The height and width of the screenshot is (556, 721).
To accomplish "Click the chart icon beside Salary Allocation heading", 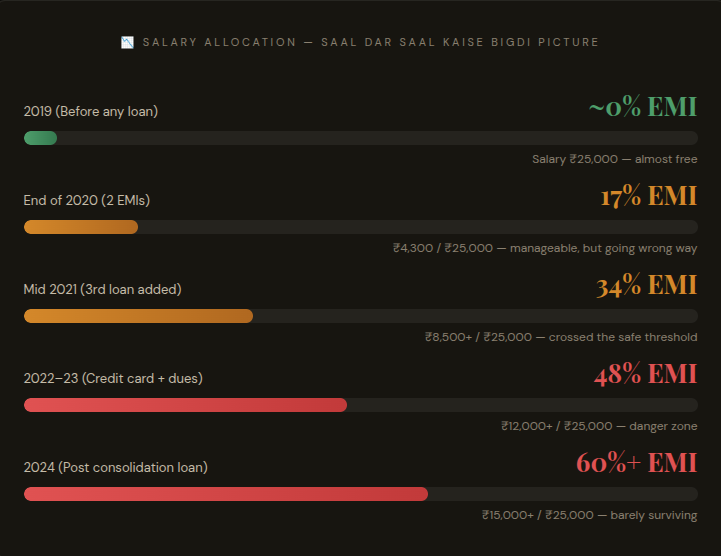I will (127, 42).
